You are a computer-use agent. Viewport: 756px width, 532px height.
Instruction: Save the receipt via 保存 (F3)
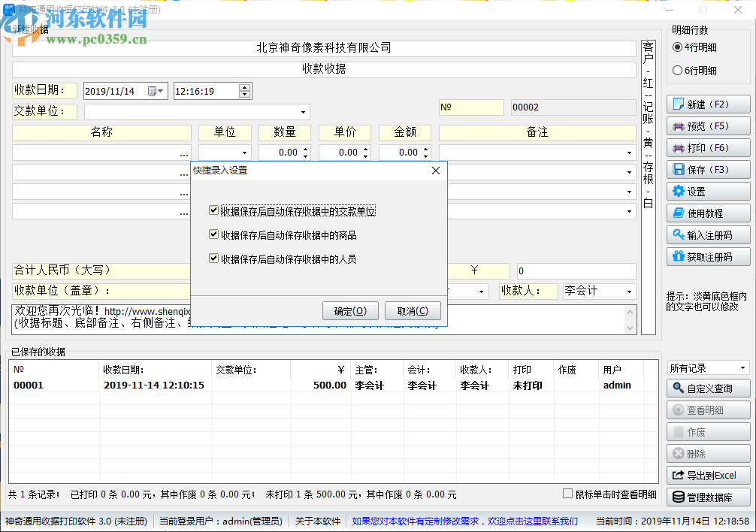(x=709, y=169)
